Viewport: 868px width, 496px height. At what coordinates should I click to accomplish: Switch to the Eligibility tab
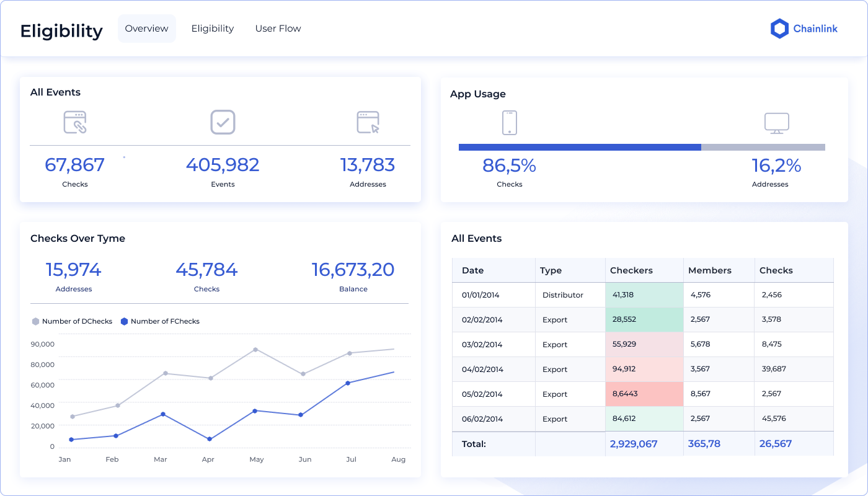213,29
